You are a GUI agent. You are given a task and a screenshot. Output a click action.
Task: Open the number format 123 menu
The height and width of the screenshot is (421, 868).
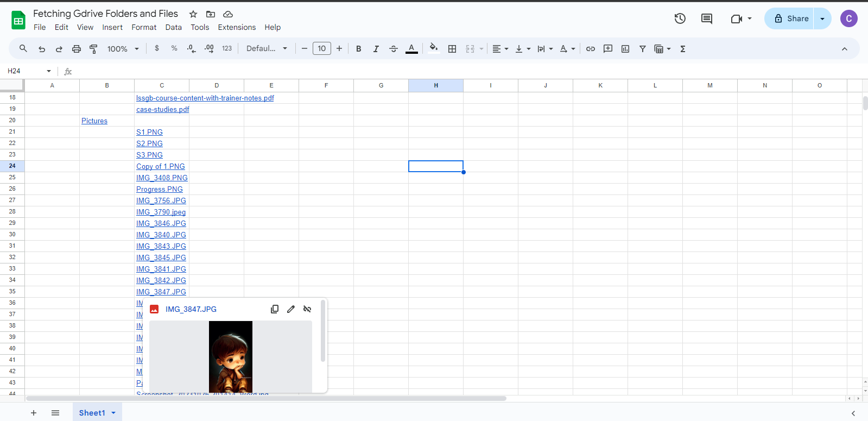tap(227, 48)
